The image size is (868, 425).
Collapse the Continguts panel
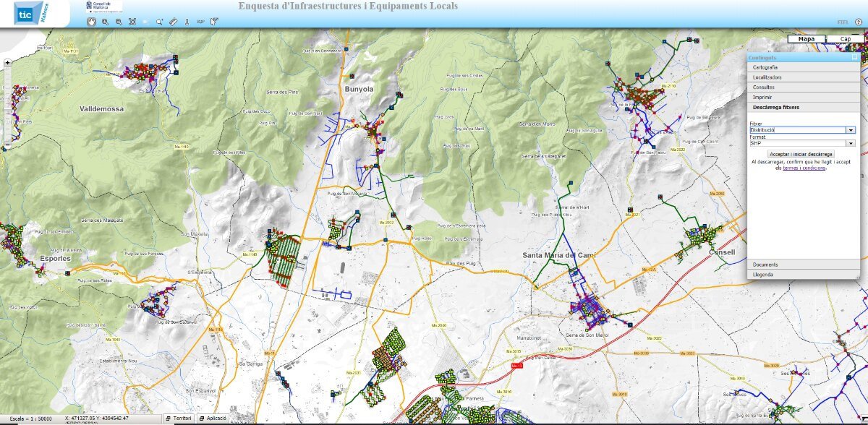pos(854,57)
